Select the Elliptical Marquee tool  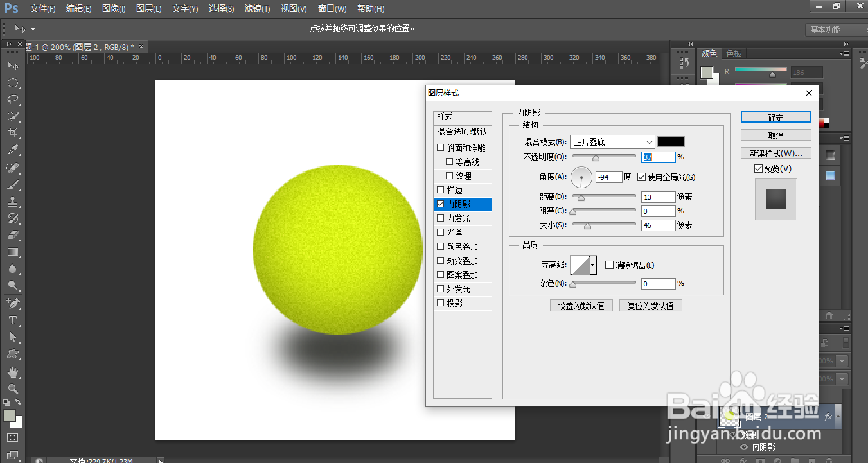tap(12, 83)
